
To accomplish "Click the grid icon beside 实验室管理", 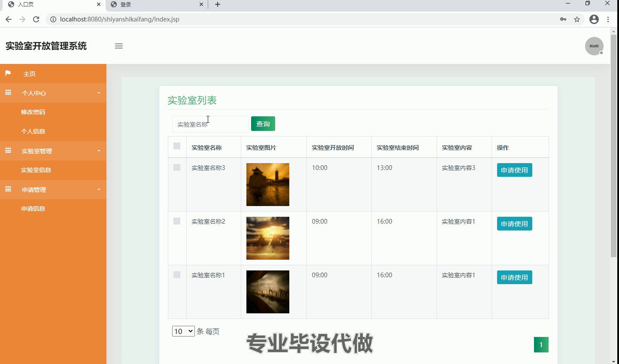I will point(8,151).
